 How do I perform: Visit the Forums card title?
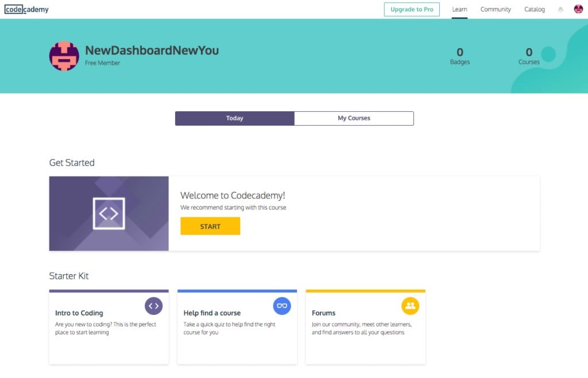323,313
